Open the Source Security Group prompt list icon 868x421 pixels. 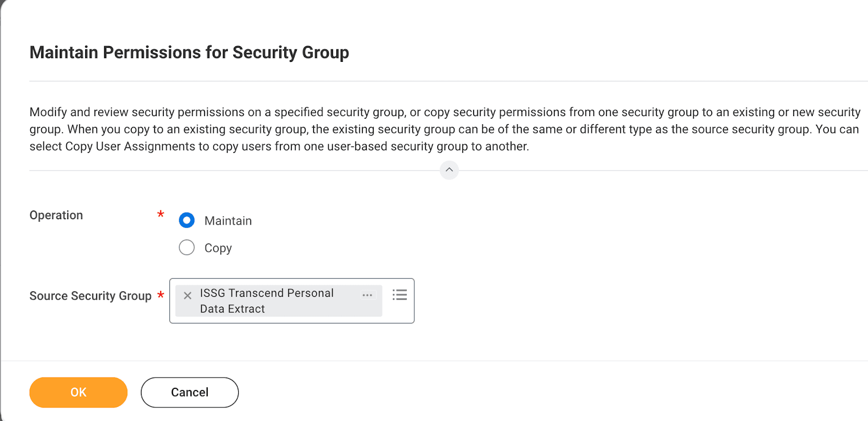(400, 295)
